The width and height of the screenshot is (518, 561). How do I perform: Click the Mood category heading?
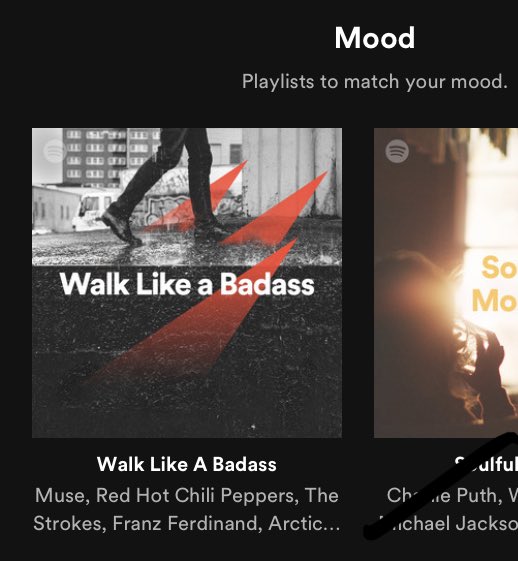375,38
